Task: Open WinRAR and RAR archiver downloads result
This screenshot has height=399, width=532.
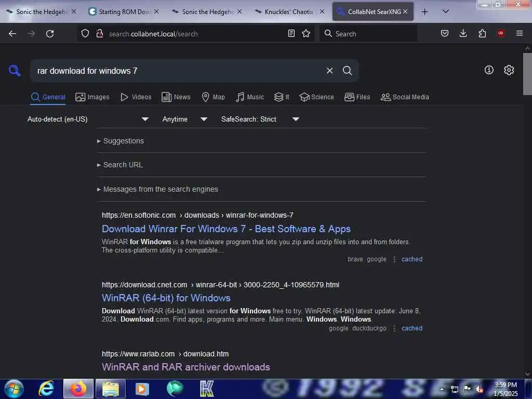Action: point(186,367)
